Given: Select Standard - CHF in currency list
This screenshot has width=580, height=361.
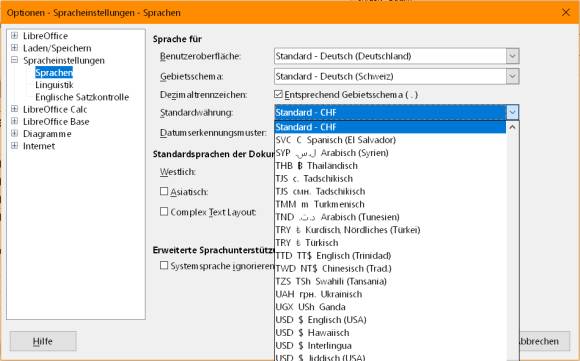Looking at the screenshot, I should tap(390, 127).
